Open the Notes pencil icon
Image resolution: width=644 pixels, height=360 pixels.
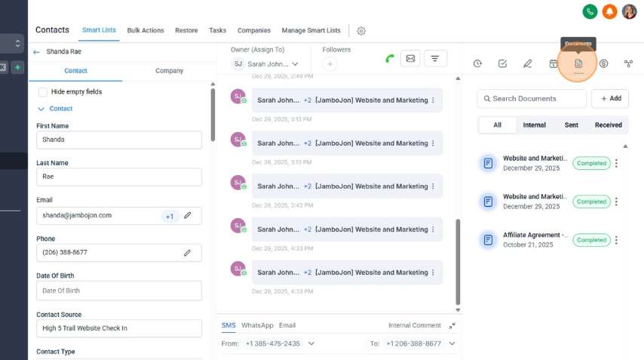point(528,63)
